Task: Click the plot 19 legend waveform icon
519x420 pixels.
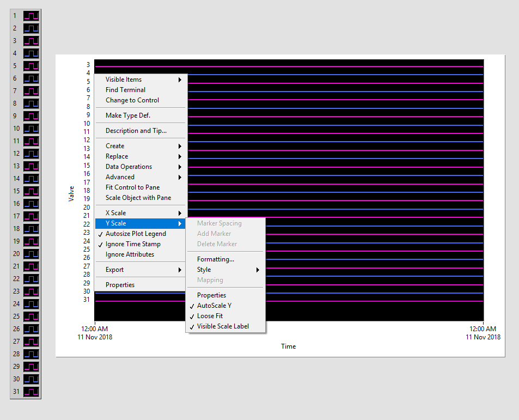Action: [31, 242]
